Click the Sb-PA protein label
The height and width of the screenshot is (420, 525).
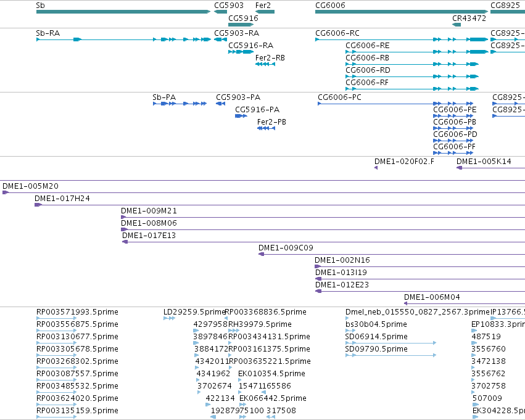point(164,97)
